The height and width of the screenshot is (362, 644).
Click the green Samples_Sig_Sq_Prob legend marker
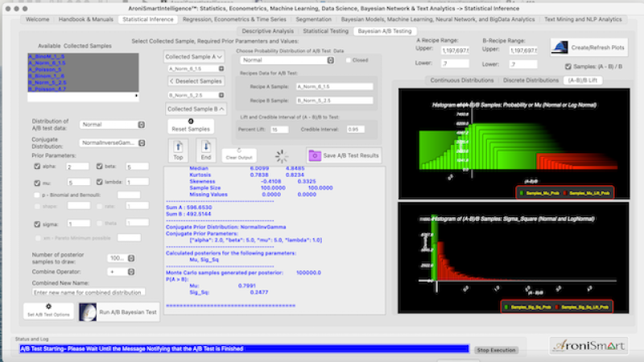click(x=506, y=307)
